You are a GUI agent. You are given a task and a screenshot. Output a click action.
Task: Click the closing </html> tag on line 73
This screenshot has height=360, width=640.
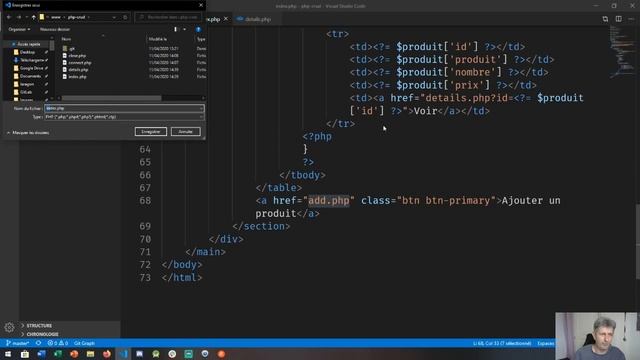[x=182, y=278]
